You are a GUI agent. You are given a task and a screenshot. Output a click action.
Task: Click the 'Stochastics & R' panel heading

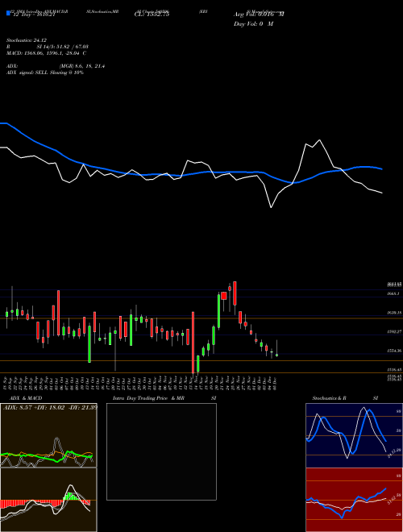[x=330, y=398]
